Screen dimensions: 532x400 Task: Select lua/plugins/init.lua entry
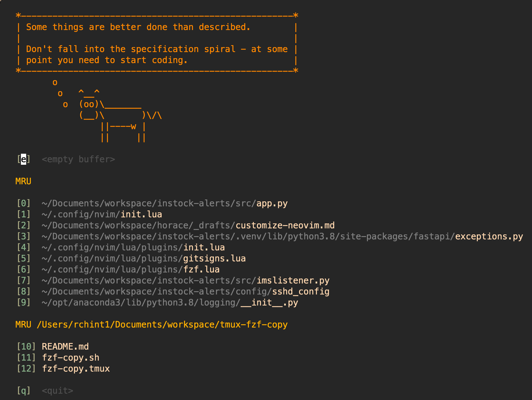[121, 247]
